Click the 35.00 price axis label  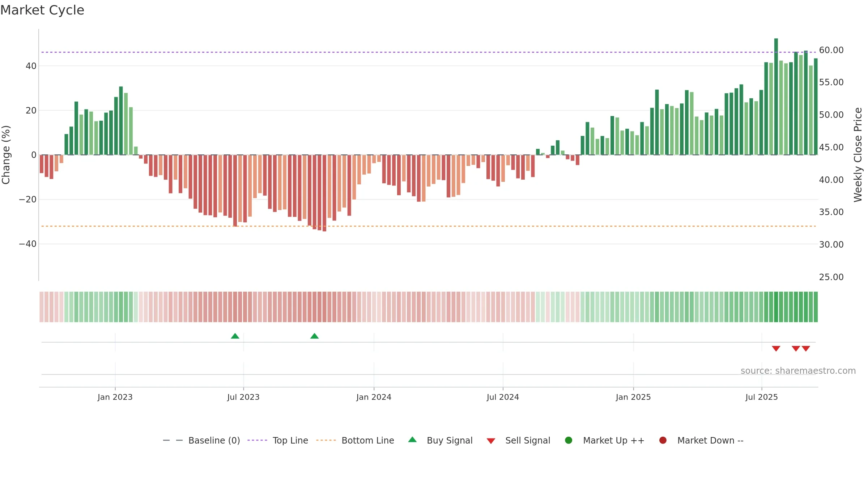[x=831, y=212]
